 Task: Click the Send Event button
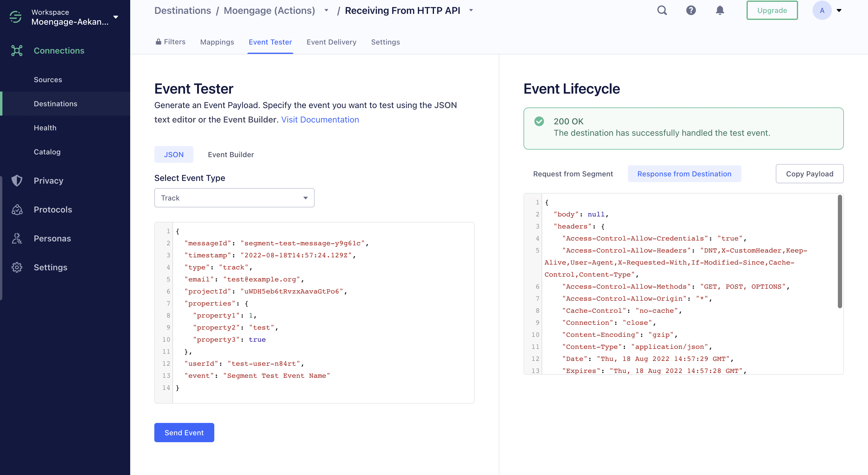(x=184, y=432)
